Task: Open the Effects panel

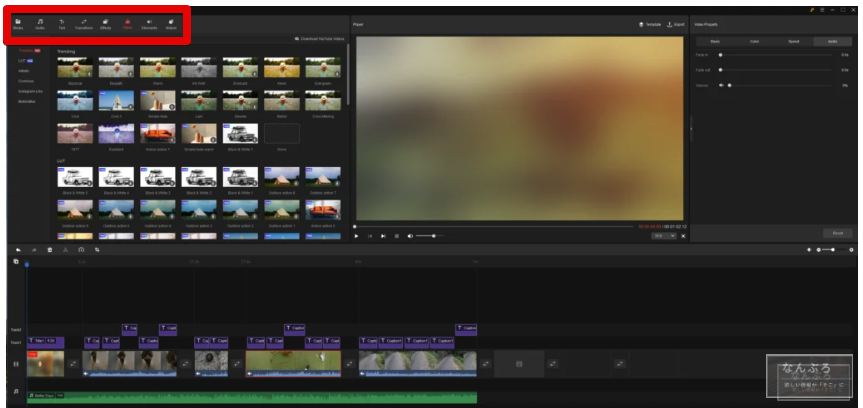Action: click(105, 23)
